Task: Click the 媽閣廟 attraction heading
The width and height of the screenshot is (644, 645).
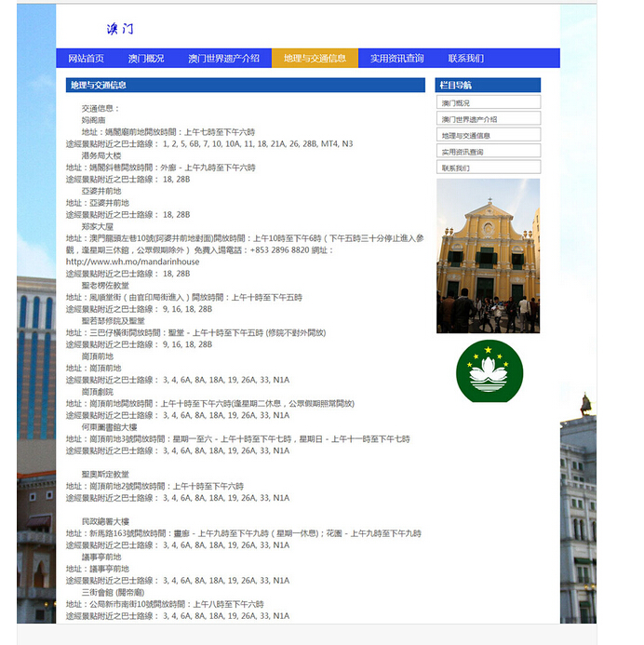Action: pyautogui.click(x=93, y=120)
